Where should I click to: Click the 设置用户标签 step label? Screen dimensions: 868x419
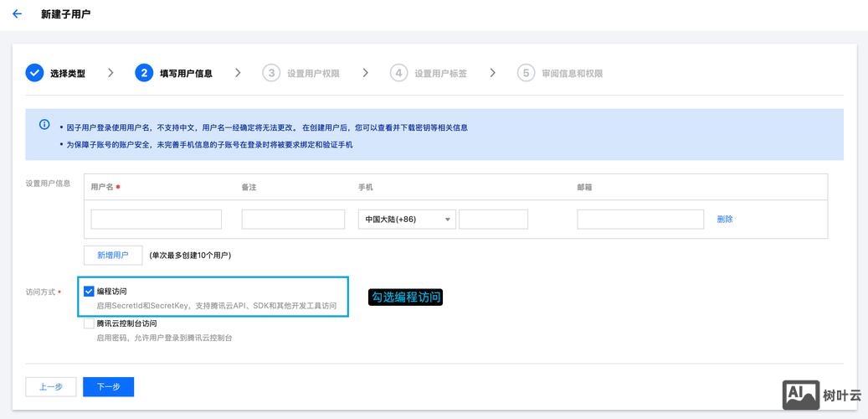coord(440,73)
